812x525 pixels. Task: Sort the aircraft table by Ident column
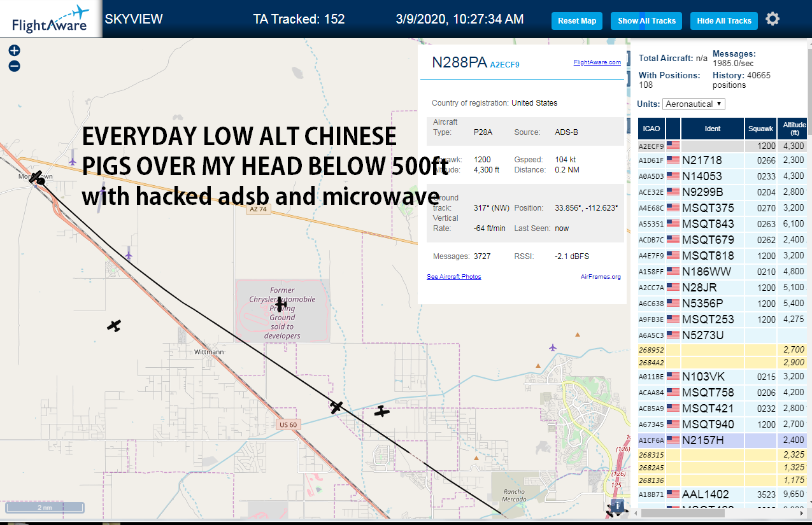point(713,129)
